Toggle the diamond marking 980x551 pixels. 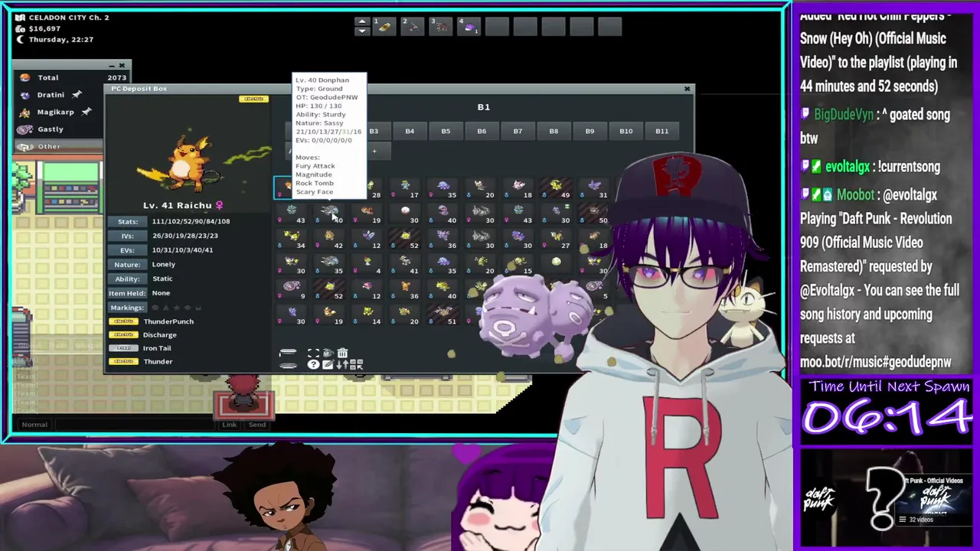point(188,308)
